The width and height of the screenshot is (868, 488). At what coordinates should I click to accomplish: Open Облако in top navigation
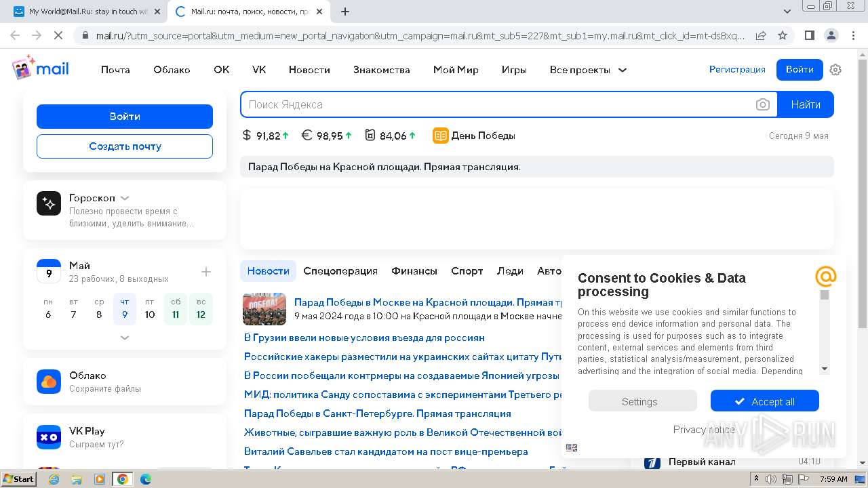172,70
